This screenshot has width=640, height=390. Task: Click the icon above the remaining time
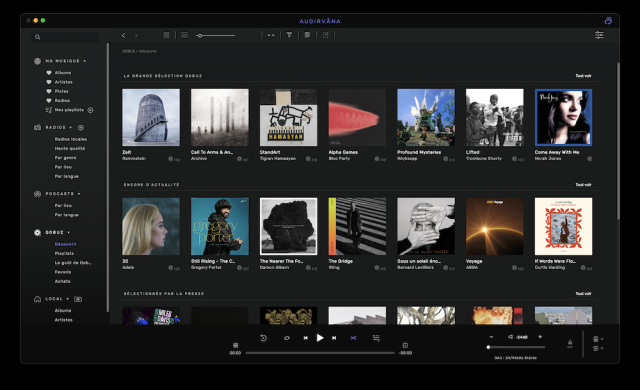point(405,346)
